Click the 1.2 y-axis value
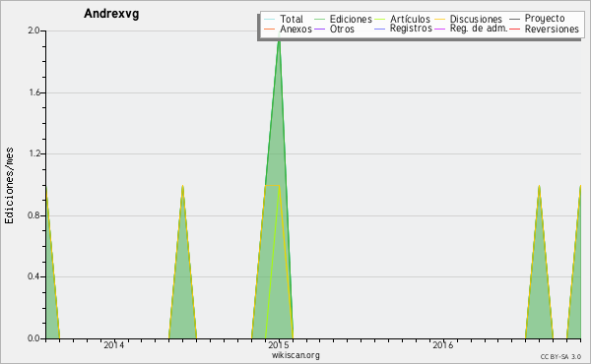The image size is (591, 364). (33, 153)
